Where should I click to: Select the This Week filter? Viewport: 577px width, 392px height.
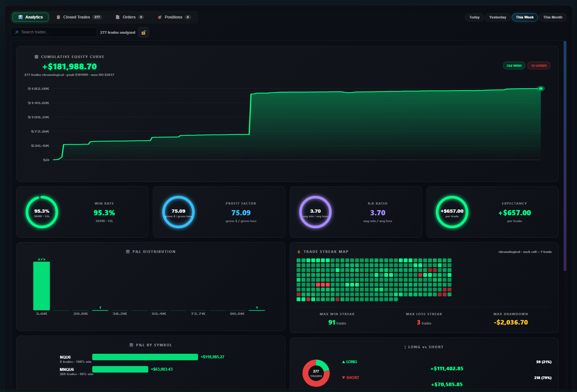[524, 17]
